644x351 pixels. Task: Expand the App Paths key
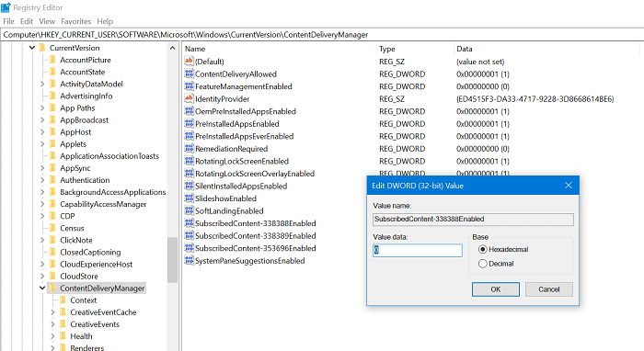point(42,108)
